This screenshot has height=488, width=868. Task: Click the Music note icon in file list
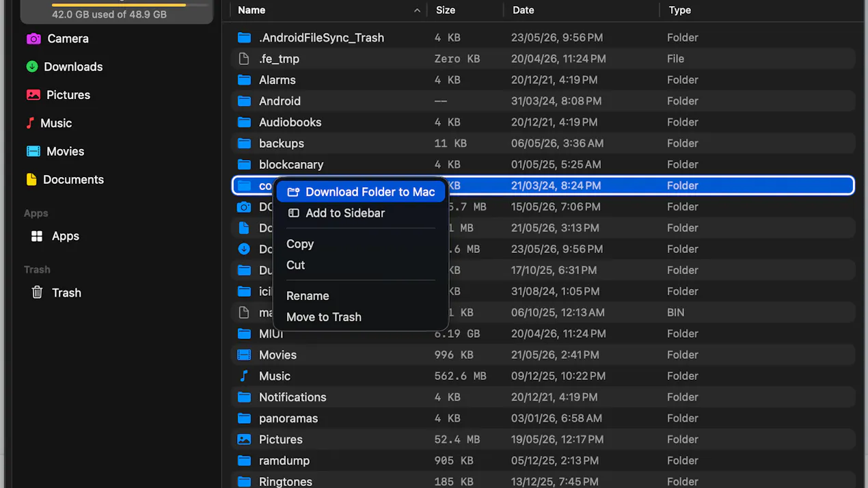click(x=244, y=376)
